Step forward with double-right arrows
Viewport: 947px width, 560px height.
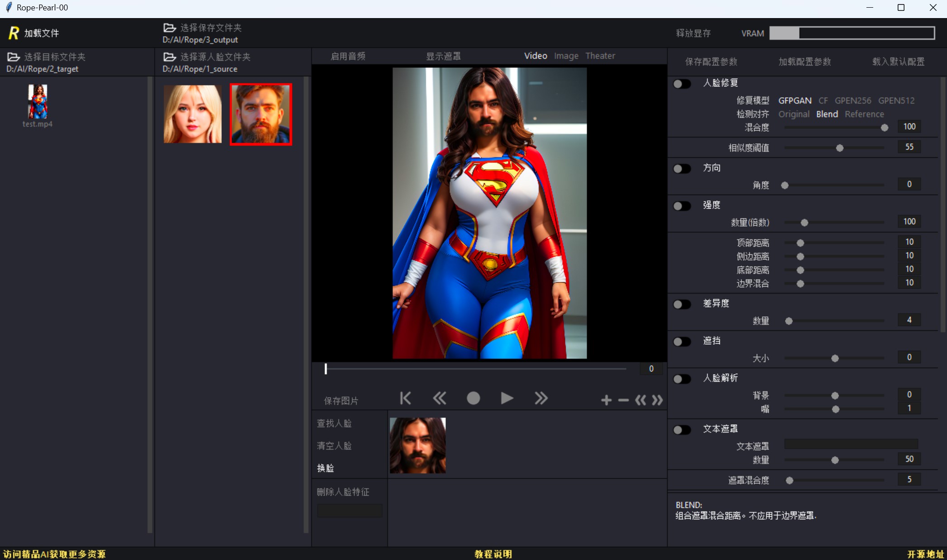point(541,398)
